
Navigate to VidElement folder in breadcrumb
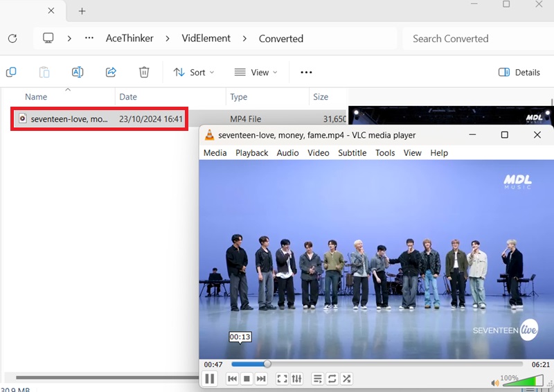[206, 38]
